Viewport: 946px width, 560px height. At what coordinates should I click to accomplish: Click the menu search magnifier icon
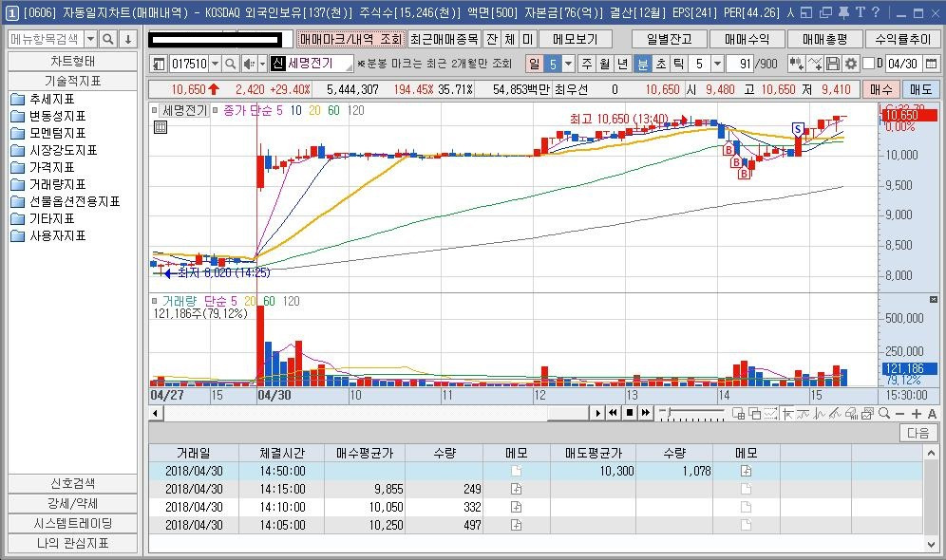click(108, 39)
